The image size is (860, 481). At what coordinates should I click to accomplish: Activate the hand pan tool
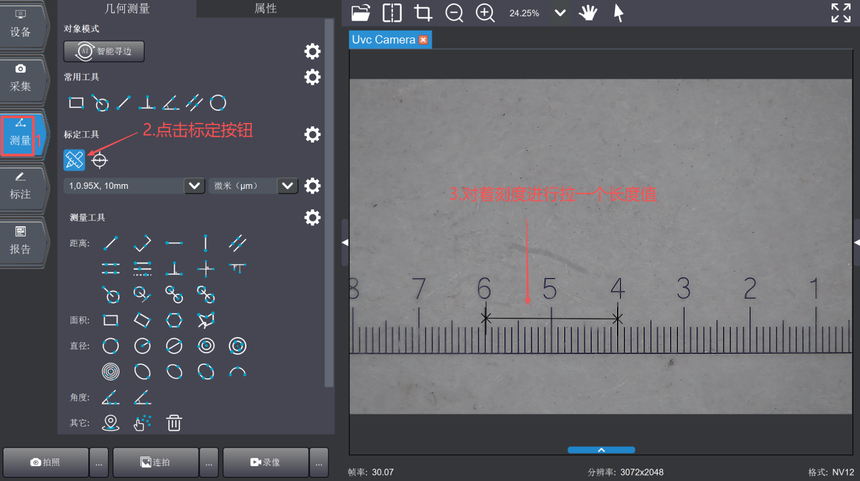(x=589, y=13)
